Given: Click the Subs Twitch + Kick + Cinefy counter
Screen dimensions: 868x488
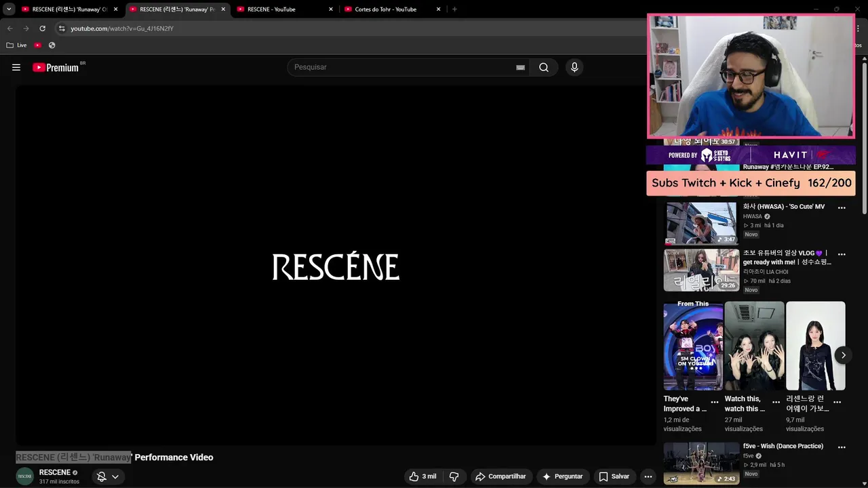Looking at the screenshot, I should point(751,183).
